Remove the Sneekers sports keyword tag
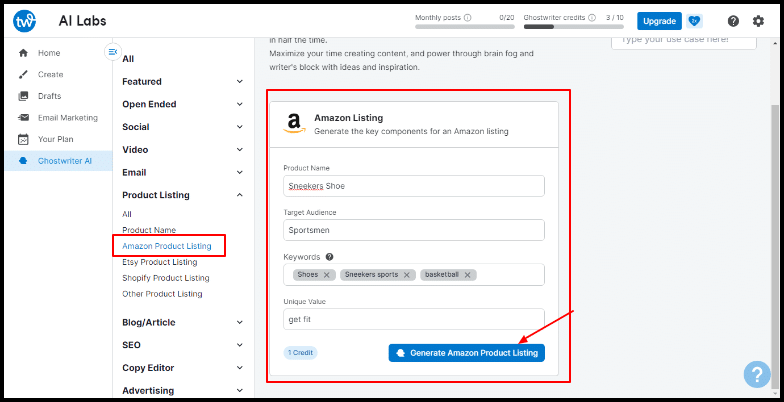Viewport: 784px width, 402px height. [406, 275]
